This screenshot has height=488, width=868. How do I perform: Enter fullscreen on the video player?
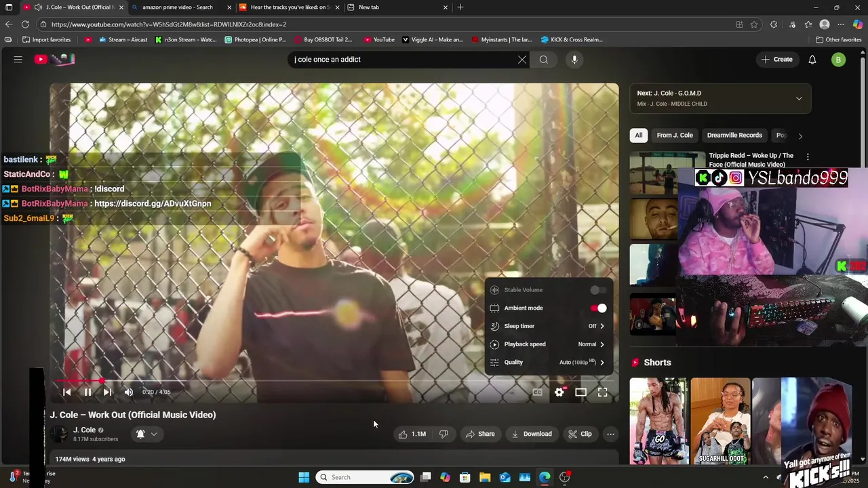pos(602,392)
